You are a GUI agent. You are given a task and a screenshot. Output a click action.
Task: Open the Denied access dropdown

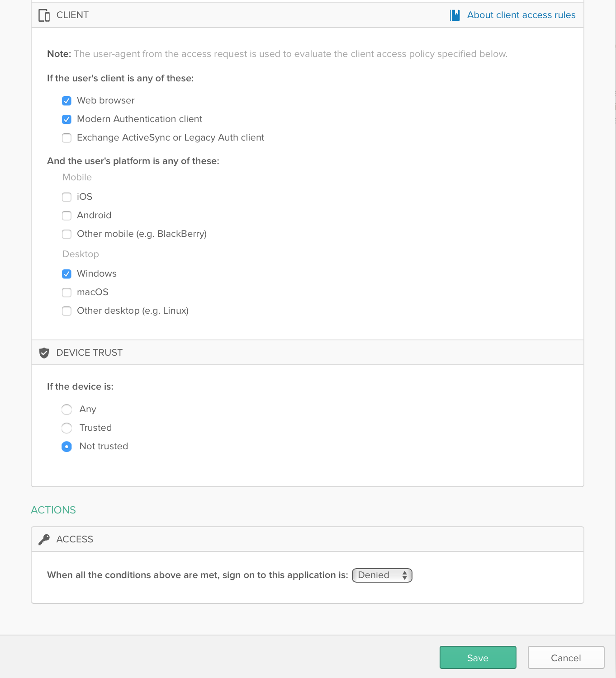coord(382,575)
